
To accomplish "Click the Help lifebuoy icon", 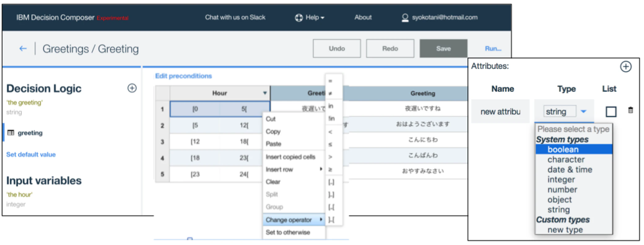I will click(x=298, y=18).
